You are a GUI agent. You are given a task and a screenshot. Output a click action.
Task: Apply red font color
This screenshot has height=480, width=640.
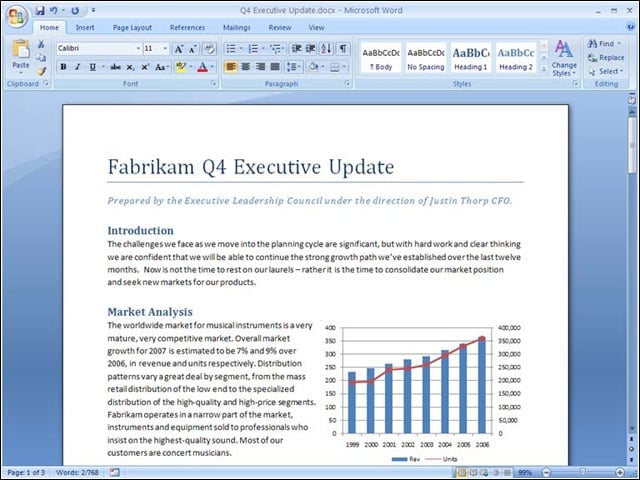[202, 67]
